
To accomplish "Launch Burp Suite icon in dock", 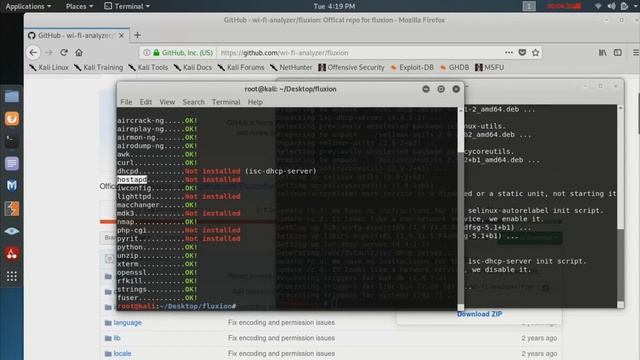I will (x=11, y=209).
